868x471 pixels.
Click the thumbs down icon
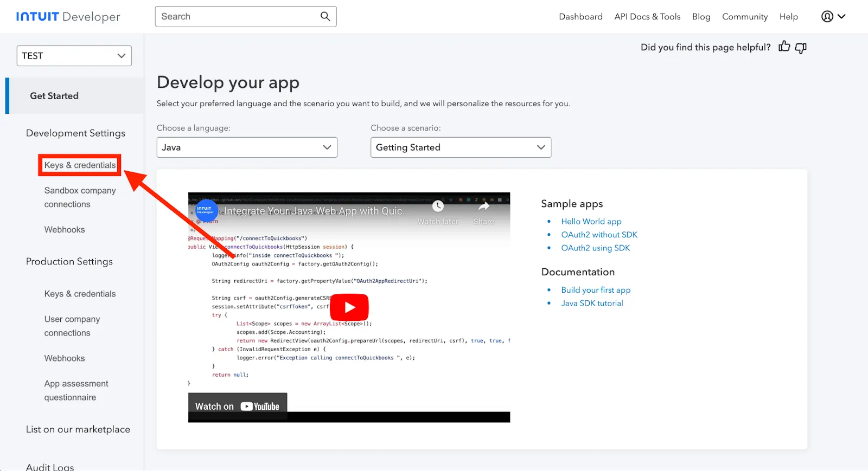coord(801,48)
